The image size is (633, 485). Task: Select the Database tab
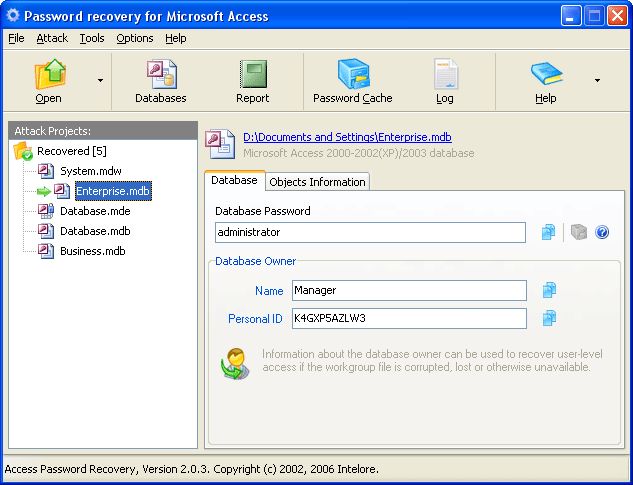(235, 180)
